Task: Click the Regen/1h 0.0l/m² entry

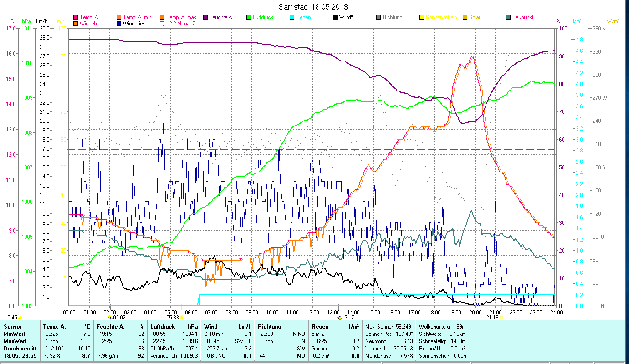Action: pyautogui.click(x=442, y=349)
